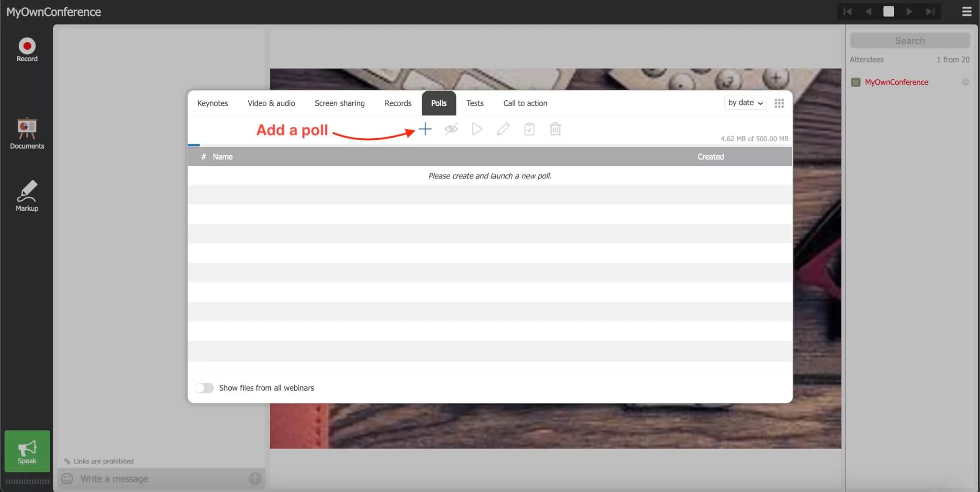Open the Documents panel
Image resolution: width=980 pixels, height=492 pixels.
pyautogui.click(x=27, y=133)
